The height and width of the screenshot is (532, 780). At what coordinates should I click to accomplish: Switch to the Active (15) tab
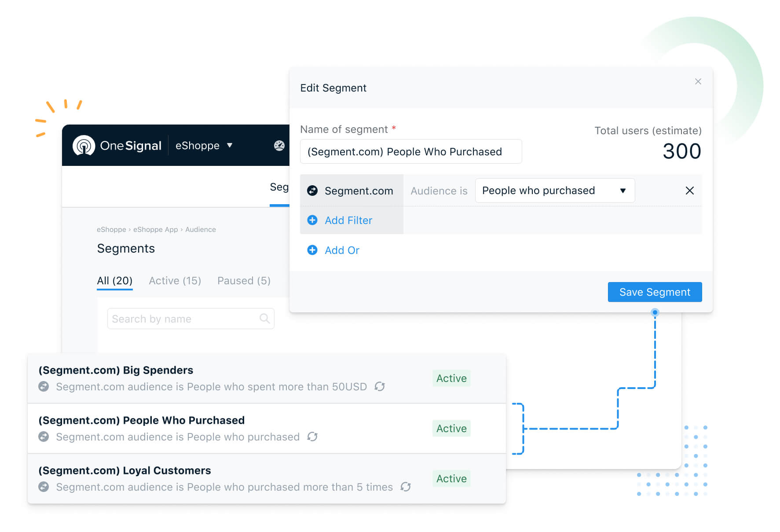pyautogui.click(x=175, y=281)
